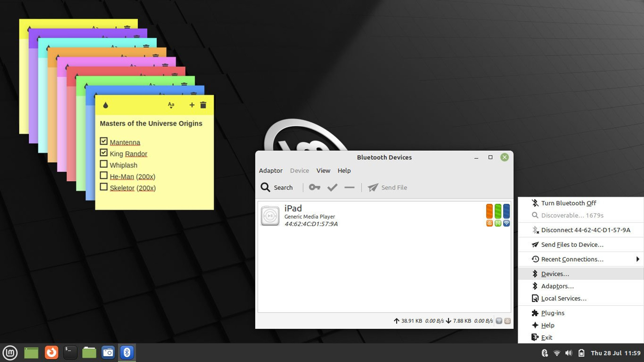The image size is (644, 362).
Task: Click the green show desktop taskbar icon
Action: (31, 353)
